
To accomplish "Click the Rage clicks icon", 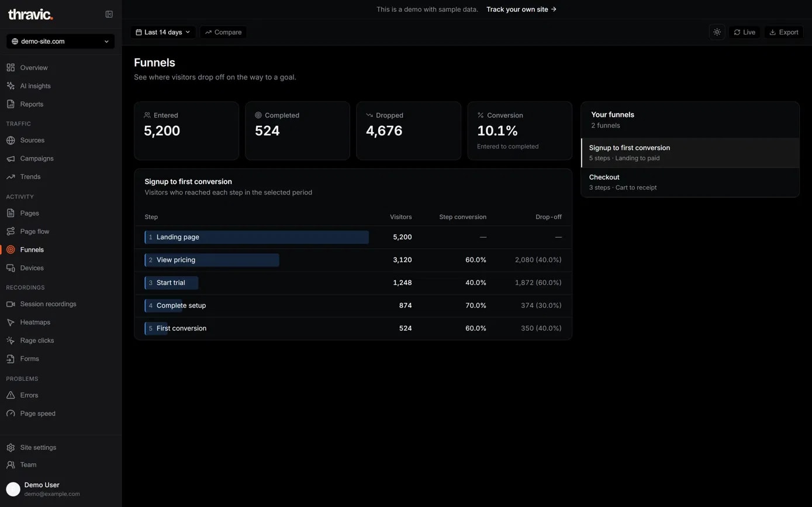I will click(x=11, y=340).
